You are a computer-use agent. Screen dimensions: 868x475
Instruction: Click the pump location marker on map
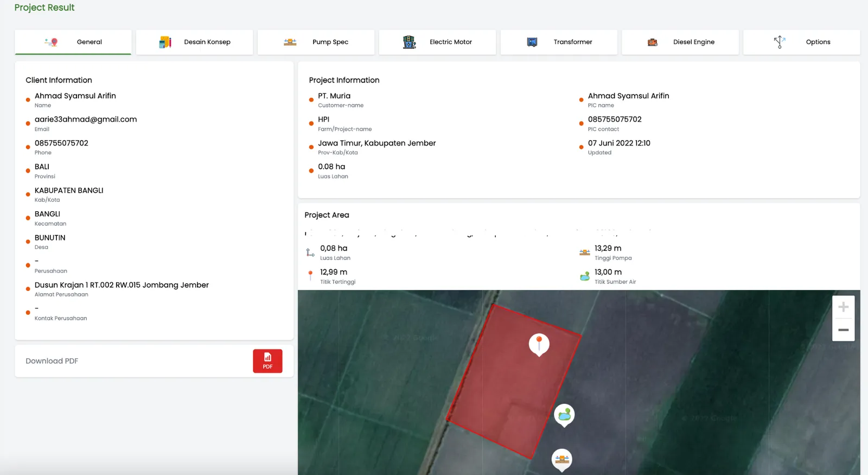click(562, 460)
